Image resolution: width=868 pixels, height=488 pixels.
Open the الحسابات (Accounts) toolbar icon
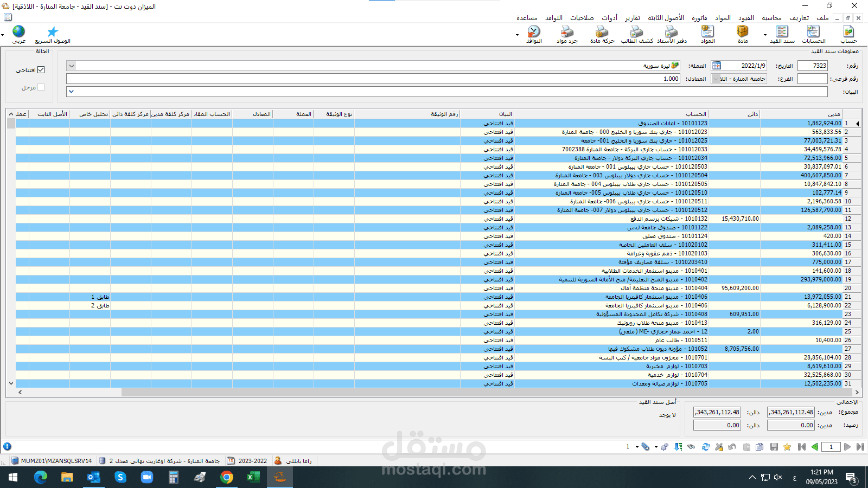(814, 34)
